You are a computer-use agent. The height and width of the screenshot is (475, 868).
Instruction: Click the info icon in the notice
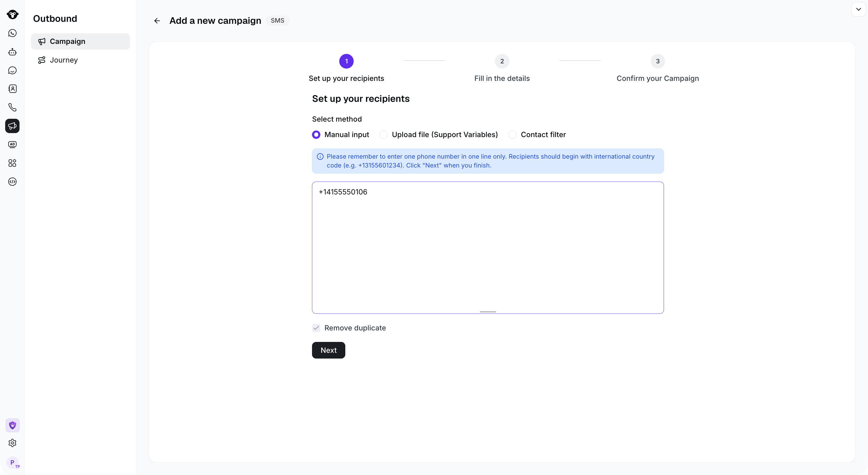point(320,157)
